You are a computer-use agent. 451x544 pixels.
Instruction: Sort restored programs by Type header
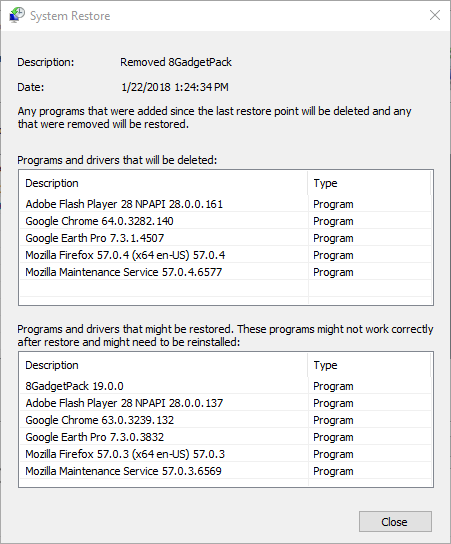369,365
